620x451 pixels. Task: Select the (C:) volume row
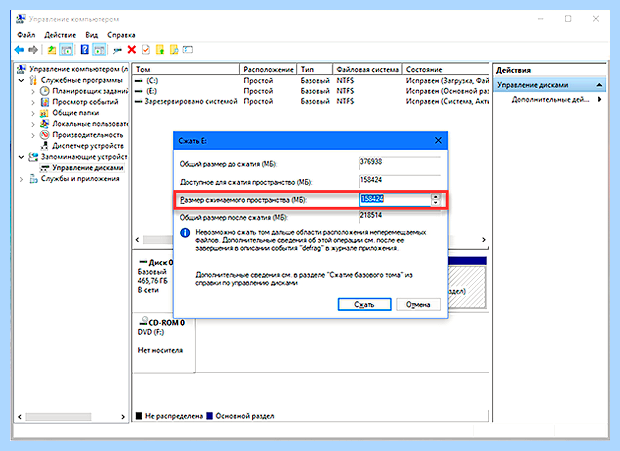tap(311, 81)
